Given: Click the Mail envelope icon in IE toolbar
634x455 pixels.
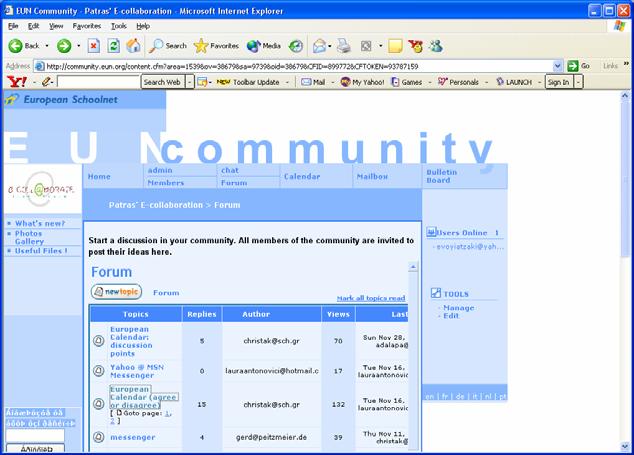Looking at the screenshot, I should [x=319, y=46].
